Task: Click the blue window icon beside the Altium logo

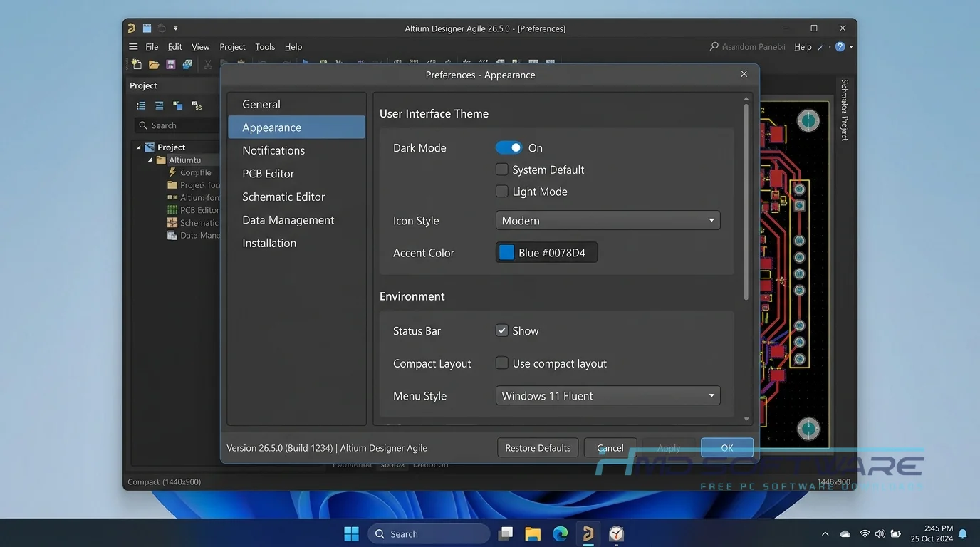Action: point(147,28)
